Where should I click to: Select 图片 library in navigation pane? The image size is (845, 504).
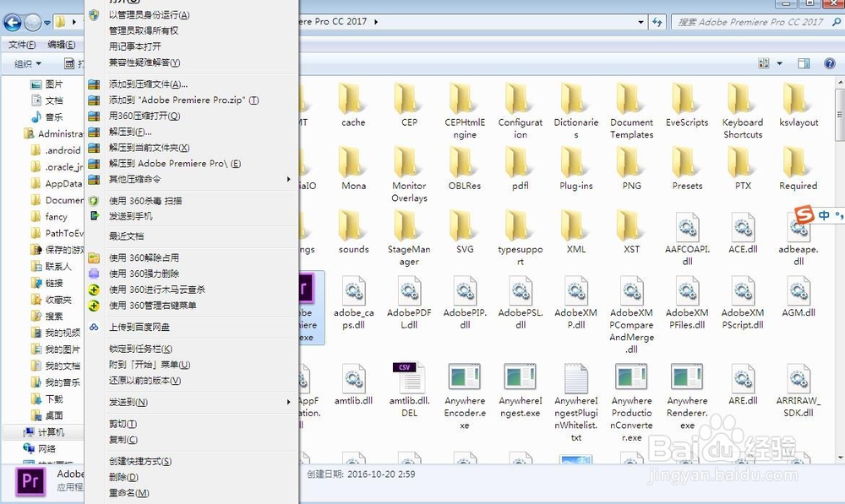46,84
